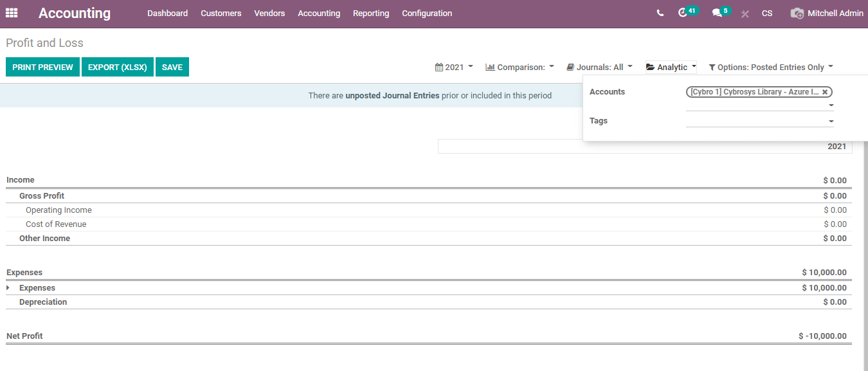The image size is (868, 371).
Task: Open the Accounts field dropdown arrow
Action: click(831, 105)
